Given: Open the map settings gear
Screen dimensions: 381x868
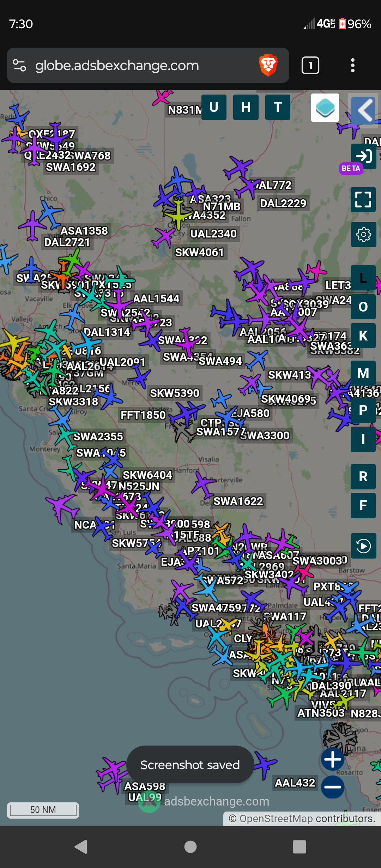Looking at the screenshot, I should (363, 234).
